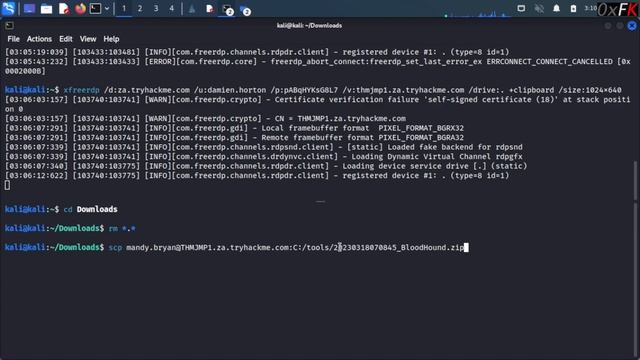Minimize the terminal window
Viewport: 640px width, 360px height.
coord(608,26)
